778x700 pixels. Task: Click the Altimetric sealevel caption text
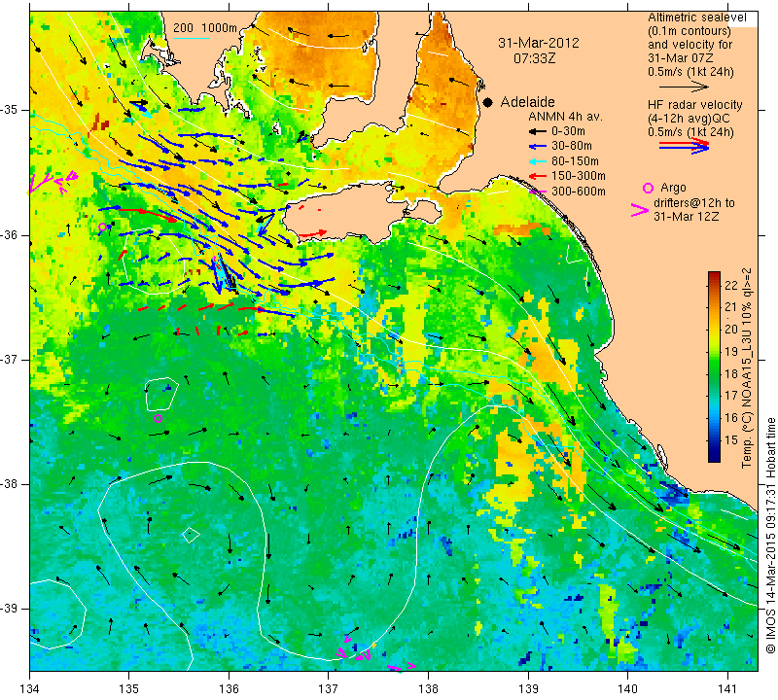coord(696,17)
